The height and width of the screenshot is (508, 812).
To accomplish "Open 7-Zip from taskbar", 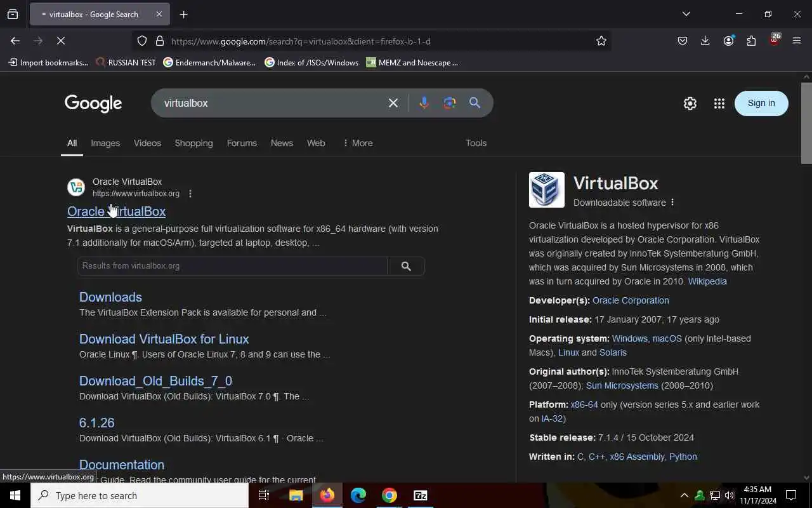I will 421,495.
